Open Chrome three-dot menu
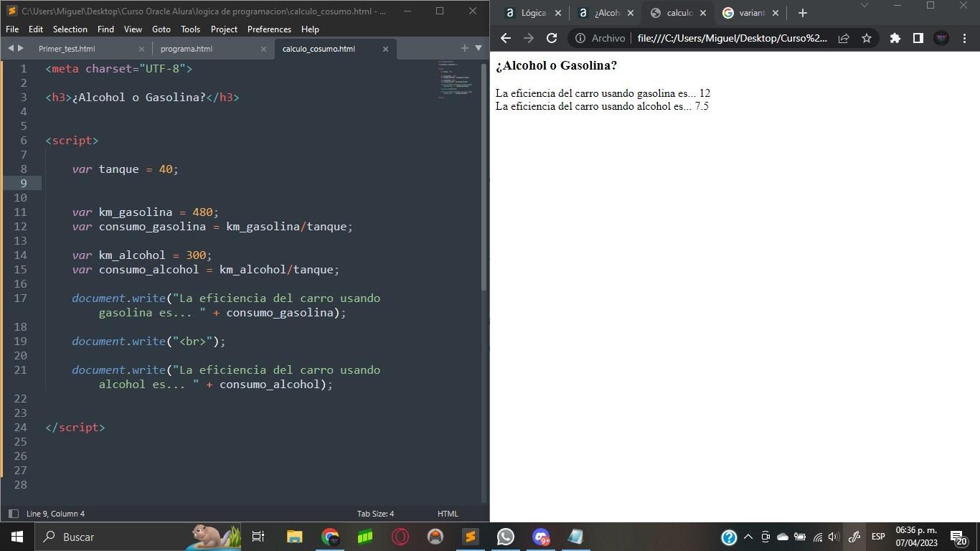The height and width of the screenshot is (551, 980). 965,38
